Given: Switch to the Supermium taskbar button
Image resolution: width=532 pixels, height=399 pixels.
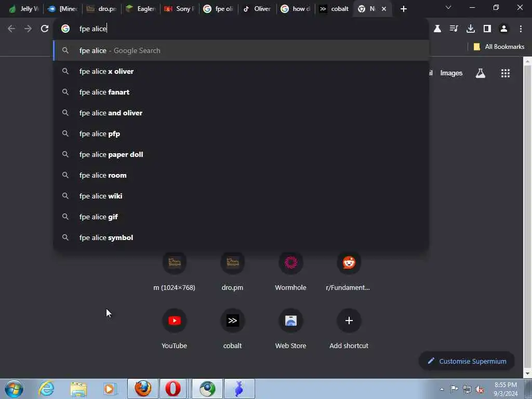Looking at the screenshot, I should [x=207, y=389].
